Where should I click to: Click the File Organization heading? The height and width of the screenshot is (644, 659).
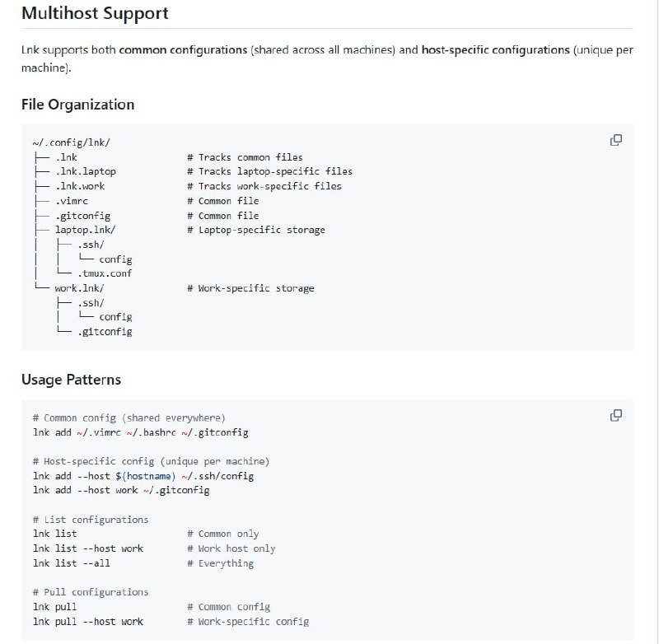coord(77,105)
